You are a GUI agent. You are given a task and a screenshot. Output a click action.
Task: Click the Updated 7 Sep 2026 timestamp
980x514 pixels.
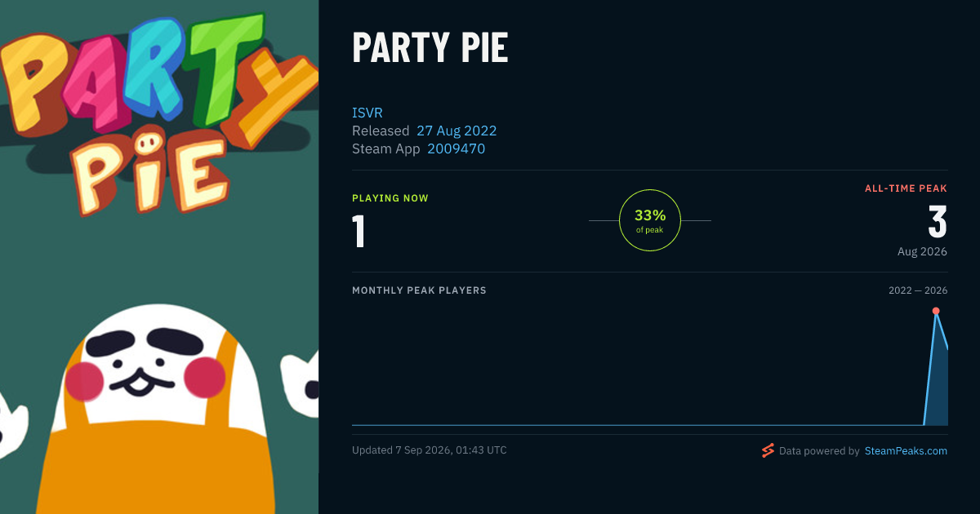[x=430, y=450]
